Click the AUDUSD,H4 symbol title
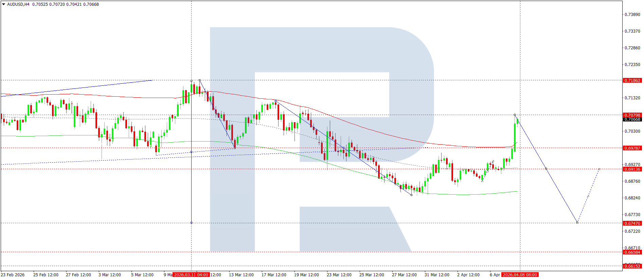The height and width of the screenshot is (279, 644). [x=18, y=4]
